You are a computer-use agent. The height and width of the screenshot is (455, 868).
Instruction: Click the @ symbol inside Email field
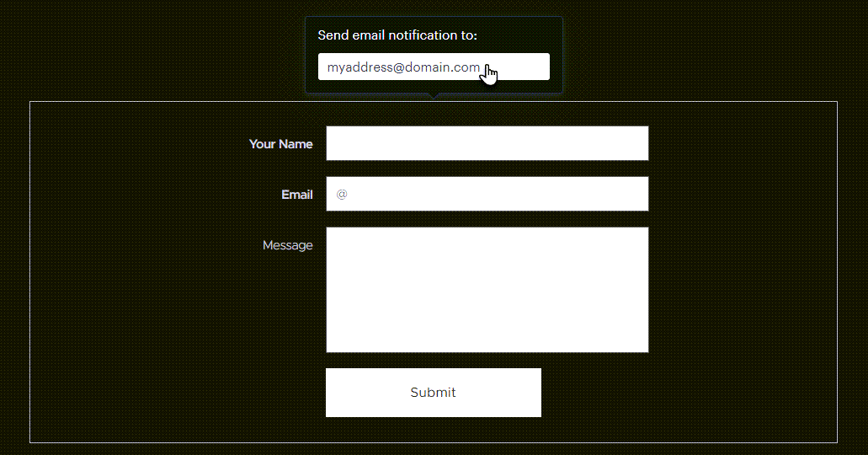(x=342, y=194)
